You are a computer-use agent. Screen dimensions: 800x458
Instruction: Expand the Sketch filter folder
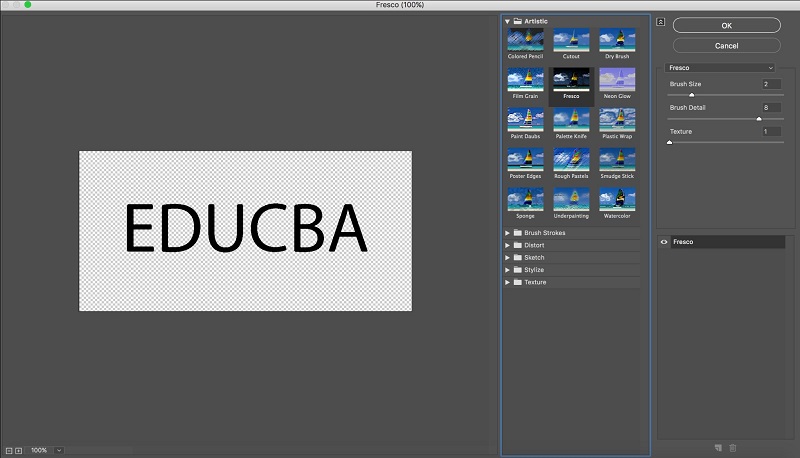[x=507, y=258]
